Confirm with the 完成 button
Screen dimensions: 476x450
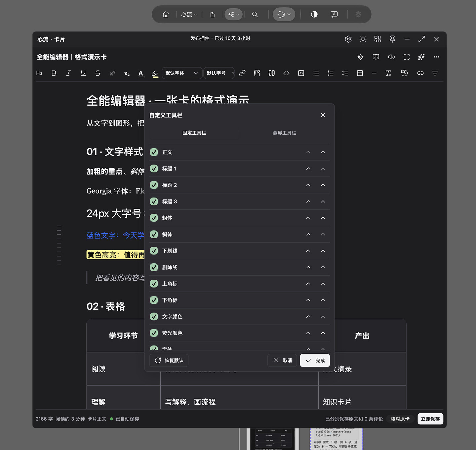click(x=315, y=360)
